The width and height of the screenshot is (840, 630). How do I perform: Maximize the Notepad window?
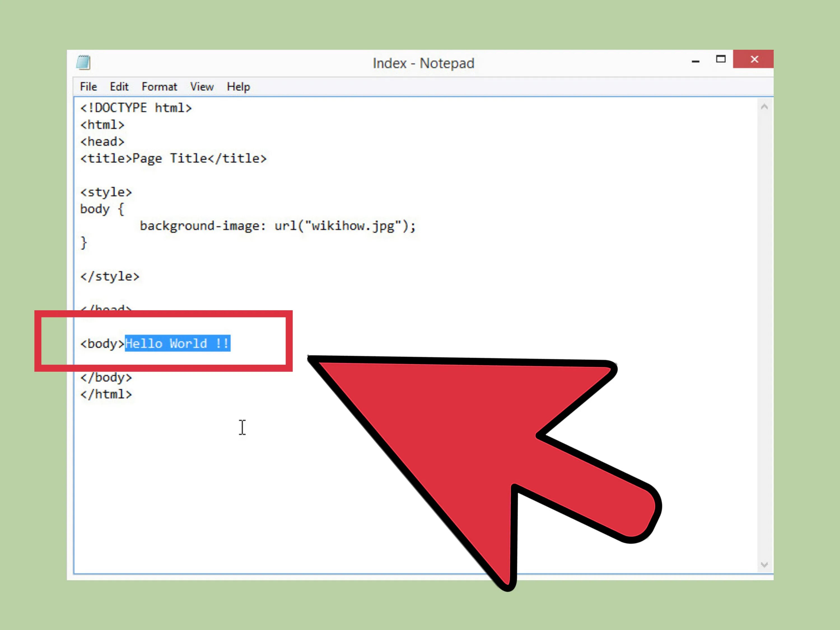click(720, 59)
